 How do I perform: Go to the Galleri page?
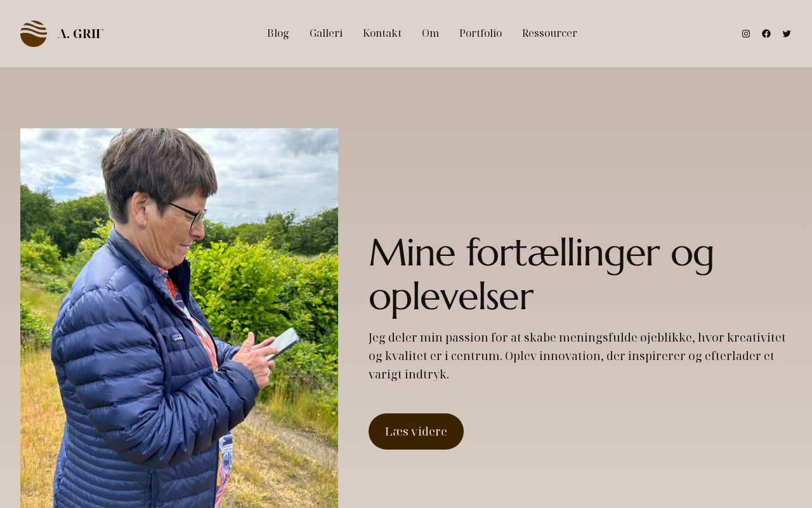coord(326,34)
